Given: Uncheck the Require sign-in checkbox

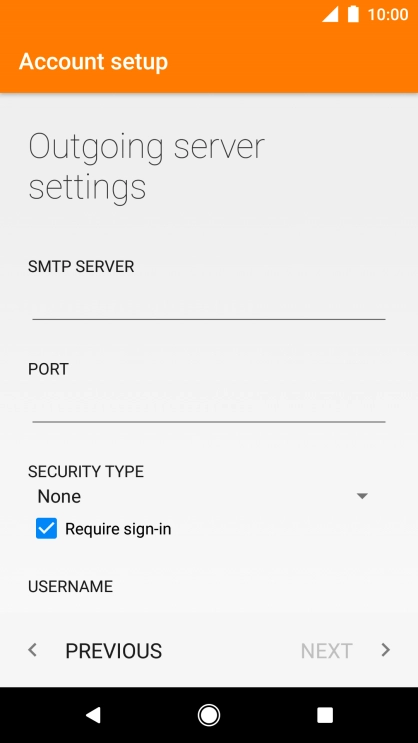Looking at the screenshot, I should [46, 528].
